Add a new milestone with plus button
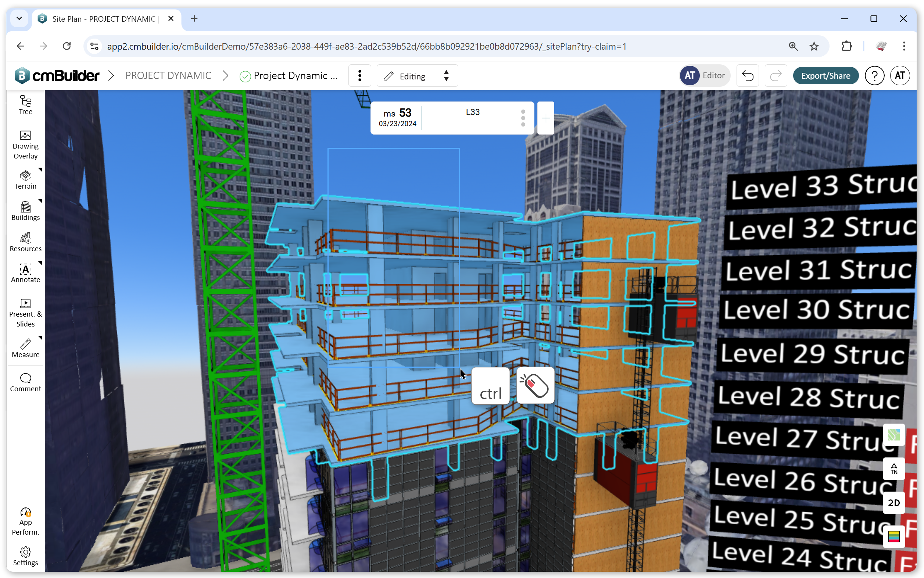Image resolution: width=924 pixels, height=578 pixels. [x=545, y=118]
